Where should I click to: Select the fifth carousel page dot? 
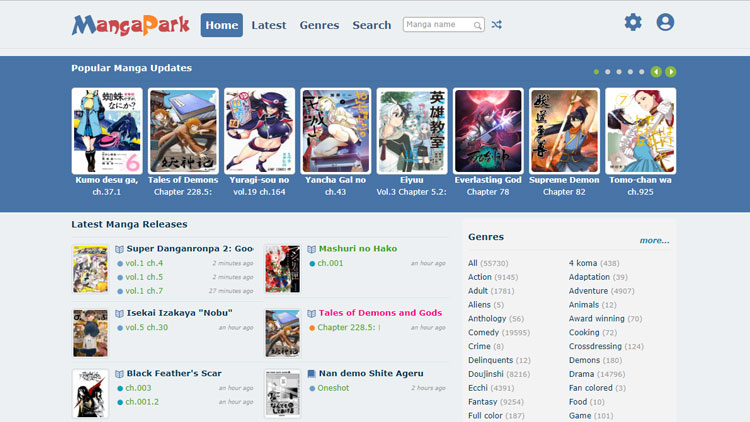[x=642, y=72]
